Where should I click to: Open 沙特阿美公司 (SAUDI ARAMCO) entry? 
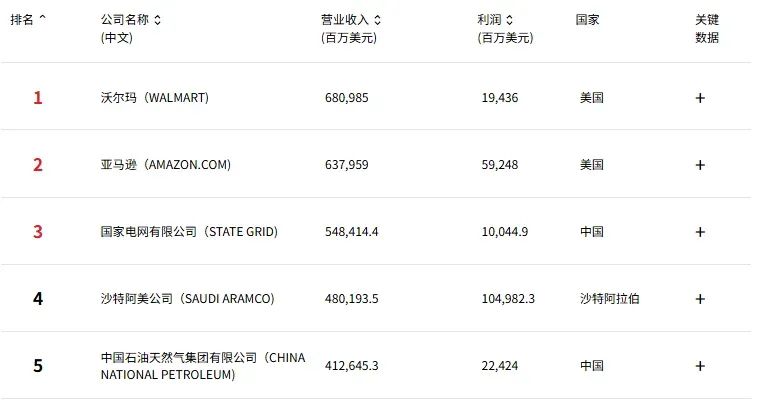click(188, 299)
